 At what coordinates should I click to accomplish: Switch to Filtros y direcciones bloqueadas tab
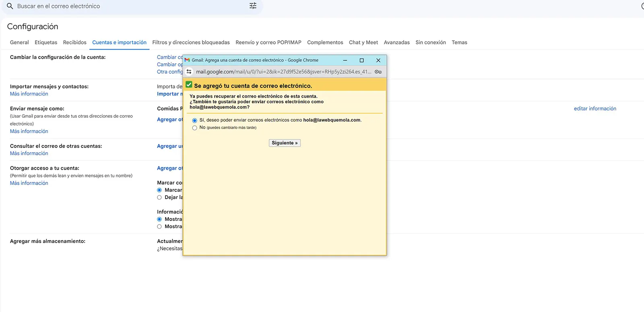191,42
